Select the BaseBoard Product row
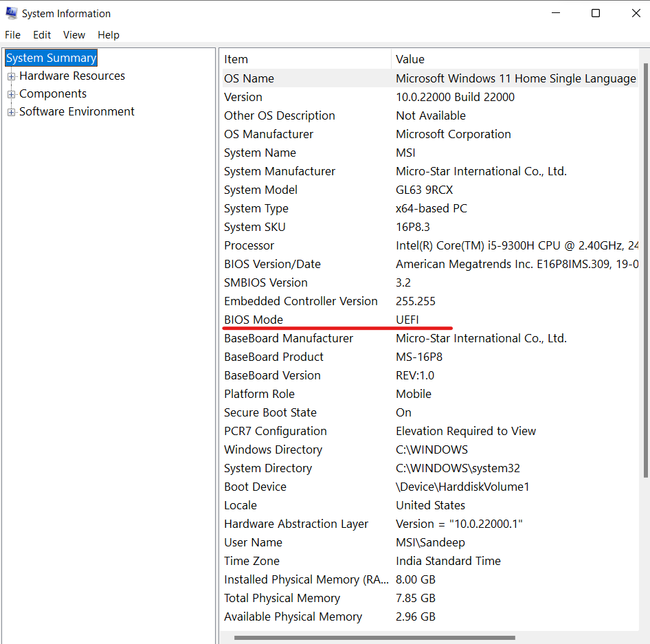650x644 pixels. coord(430,357)
